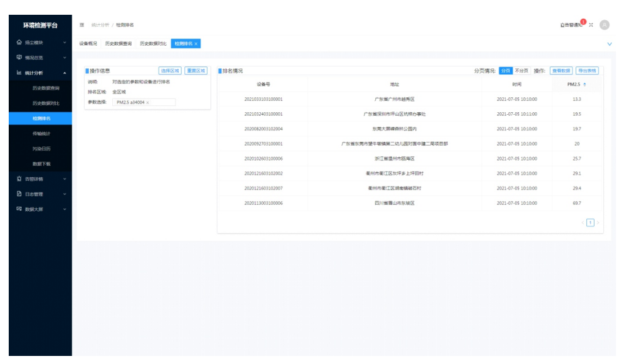Viewport: 618px width, 364px height.
Task: Open the user avatar menu
Action: 605,25
